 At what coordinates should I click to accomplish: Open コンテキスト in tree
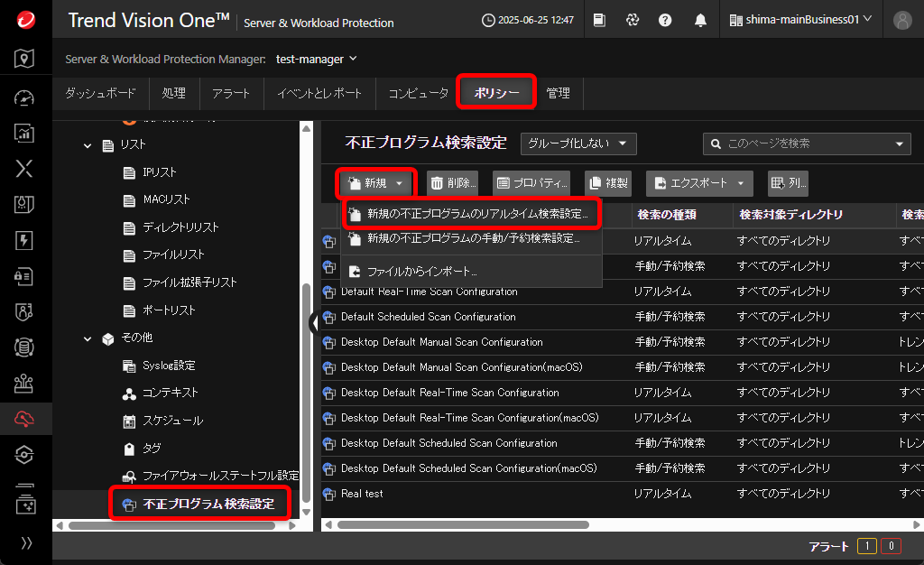pos(170,393)
